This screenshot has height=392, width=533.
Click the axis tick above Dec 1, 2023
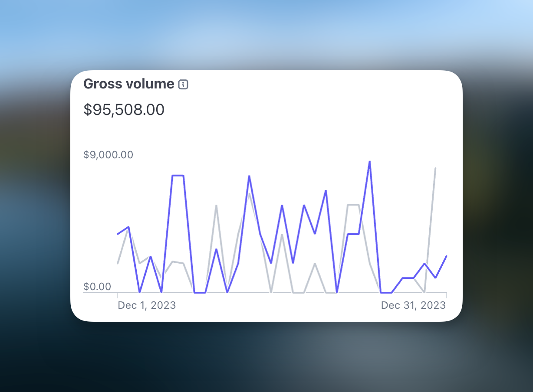(118, 295)
